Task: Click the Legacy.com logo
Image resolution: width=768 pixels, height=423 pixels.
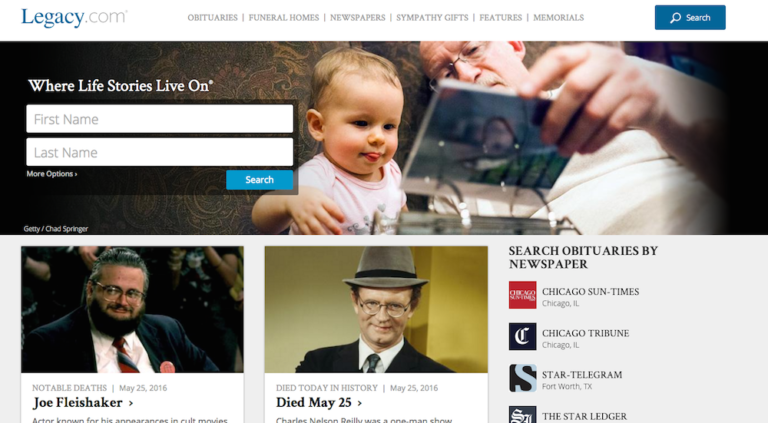Action: 74,18
